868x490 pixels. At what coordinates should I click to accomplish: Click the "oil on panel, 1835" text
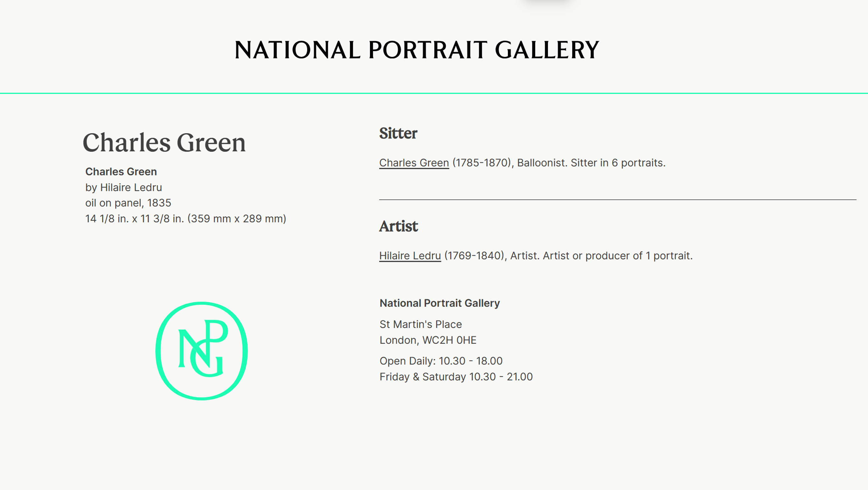tap(128, 203)
